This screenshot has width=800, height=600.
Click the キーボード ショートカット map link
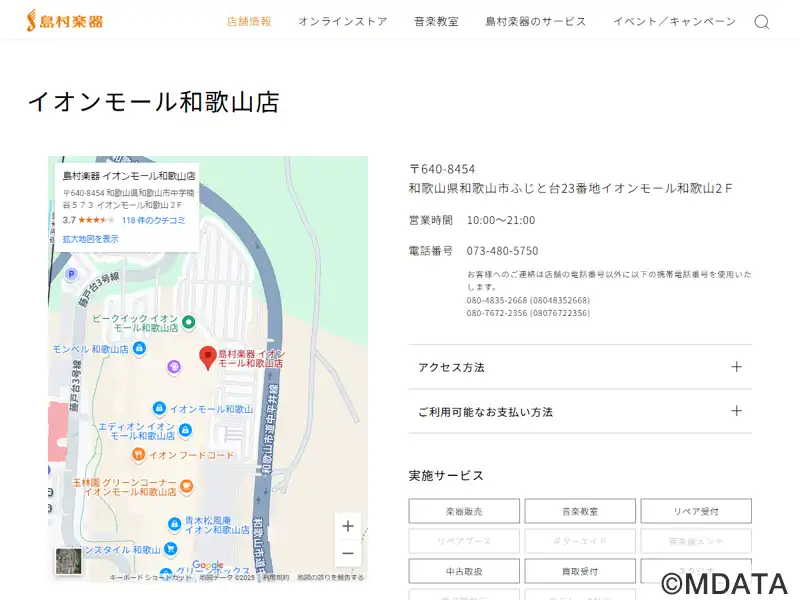(151, 578)
